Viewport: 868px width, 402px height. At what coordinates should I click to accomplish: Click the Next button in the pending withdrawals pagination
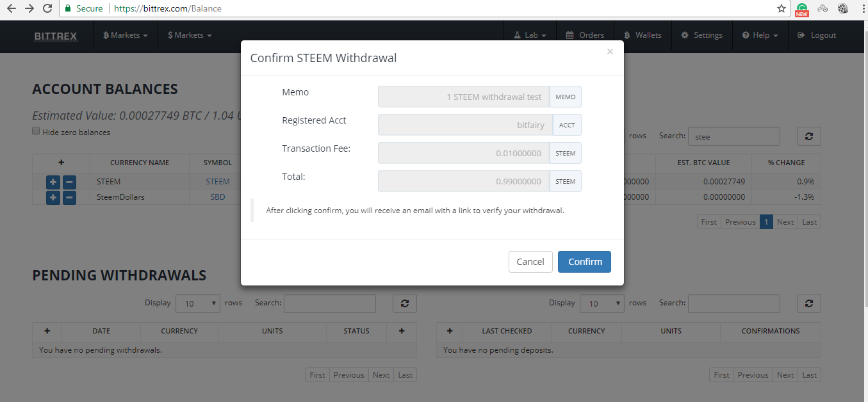point(381,375)
